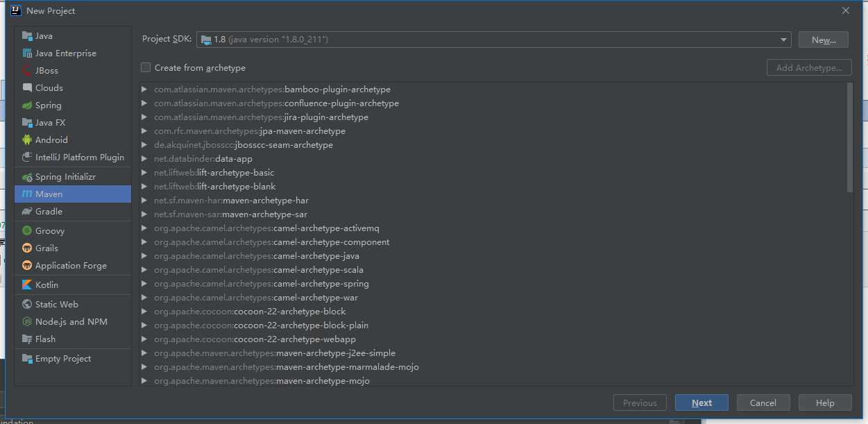Screen dimensions: 868x424
Task: Click the IntelliJ Platform Plugin icon
Action: coord(27,158)
